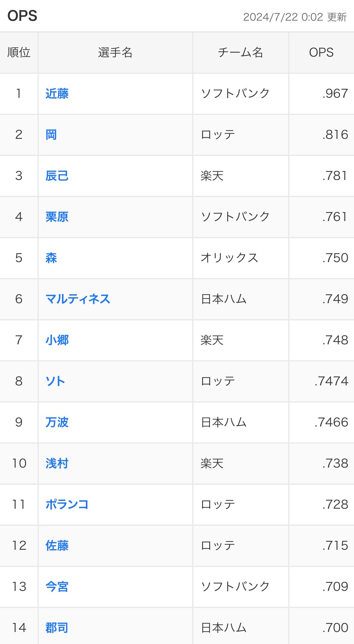Open 今宮 player profile
The image size is (354, 644).
(x=57, y=587)
